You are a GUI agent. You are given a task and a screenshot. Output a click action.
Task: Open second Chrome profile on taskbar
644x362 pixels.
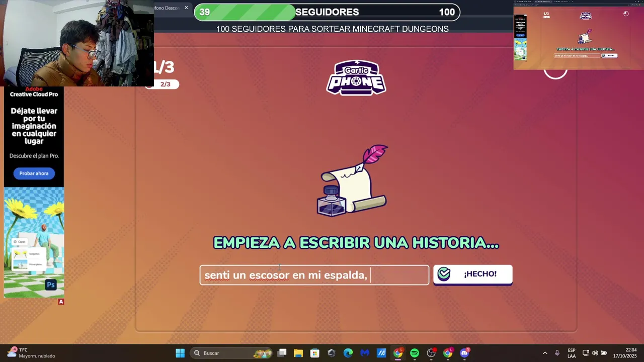pos(448,353)
